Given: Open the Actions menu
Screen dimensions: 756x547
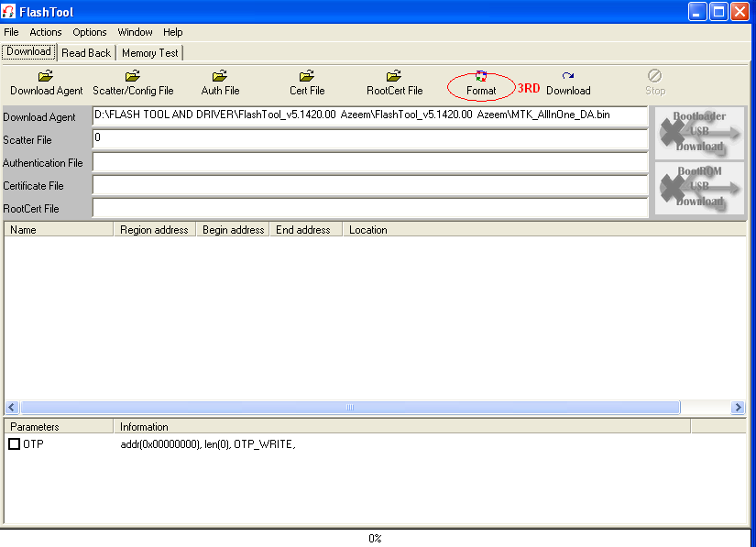Looking at the screenshot, I should (x=45, y=31).
